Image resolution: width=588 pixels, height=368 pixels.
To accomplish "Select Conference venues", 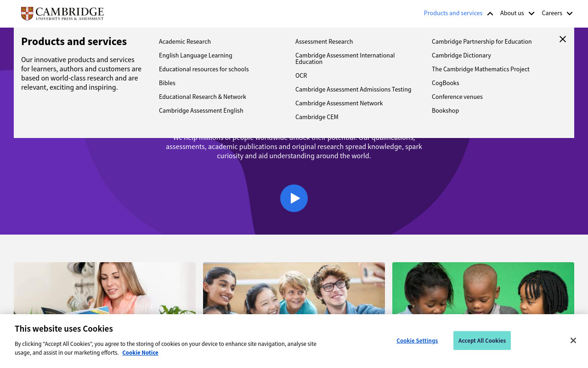I will pos(457,97).
